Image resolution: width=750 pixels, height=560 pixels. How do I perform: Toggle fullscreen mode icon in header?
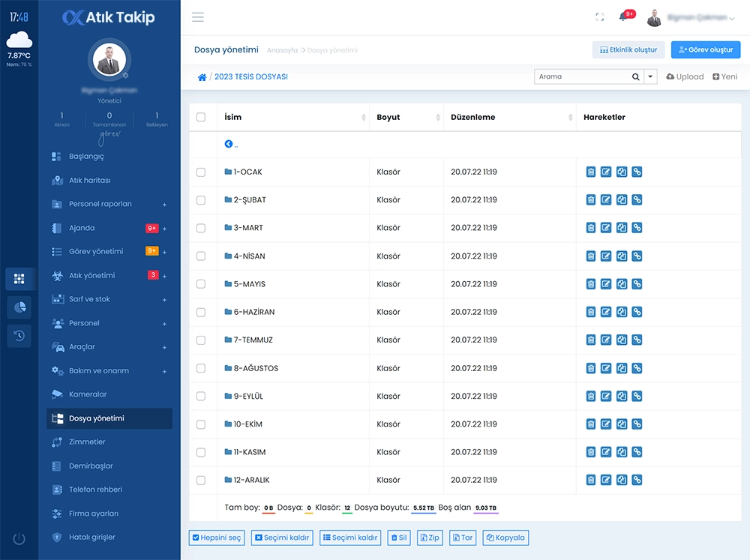[x=599, y=17]
